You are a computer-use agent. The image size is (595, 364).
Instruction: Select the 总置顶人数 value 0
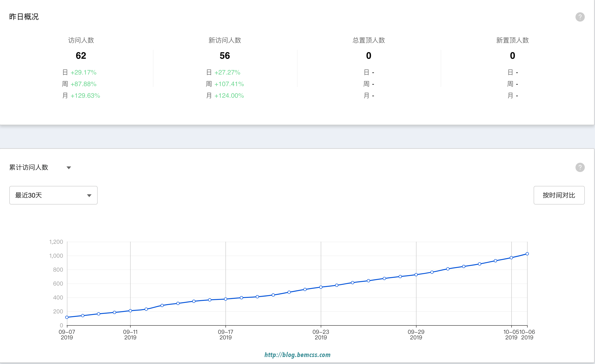[x=369, y=56]
